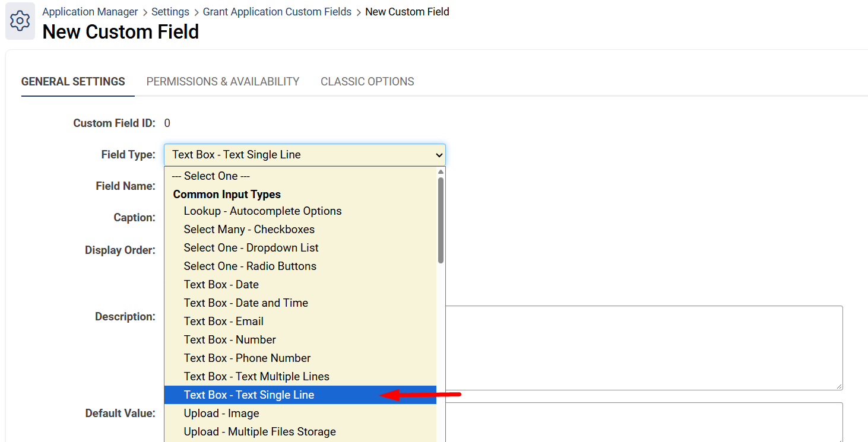Pick Select Many - Checkboxes option
This screenshot has height=442, width=868.
pyautogui.click(x=300, y=230)
